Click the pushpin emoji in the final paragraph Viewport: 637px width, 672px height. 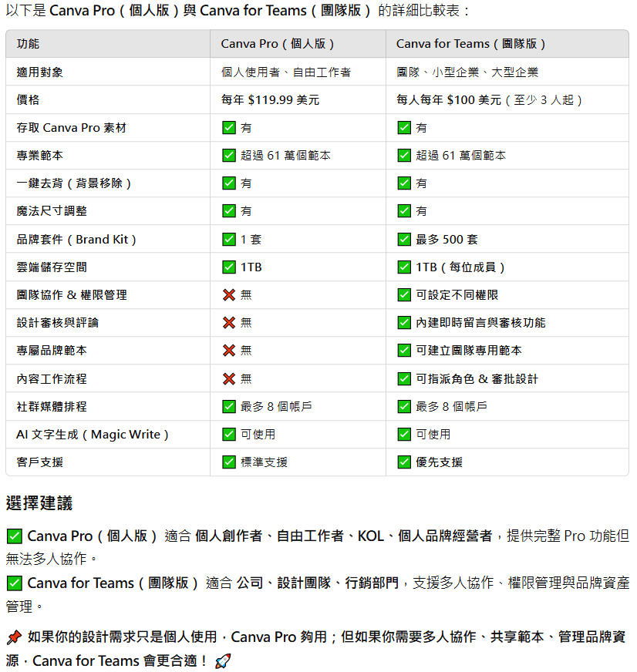[x=14, y=637]
